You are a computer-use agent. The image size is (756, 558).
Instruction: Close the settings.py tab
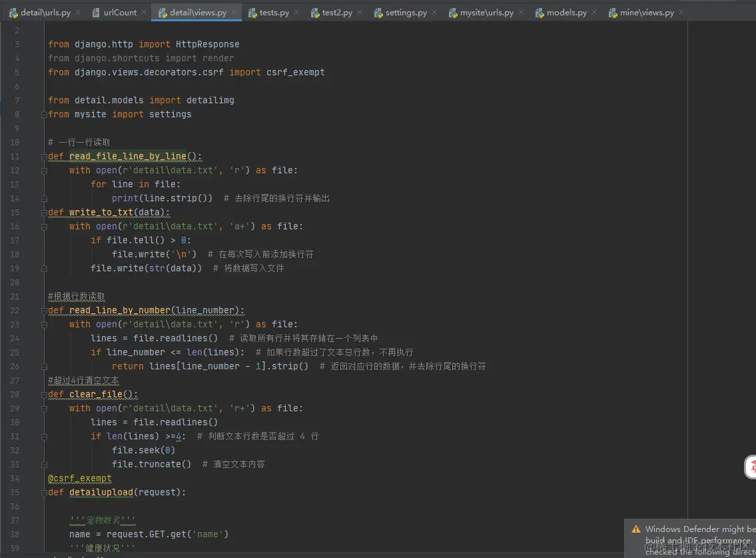434,12
